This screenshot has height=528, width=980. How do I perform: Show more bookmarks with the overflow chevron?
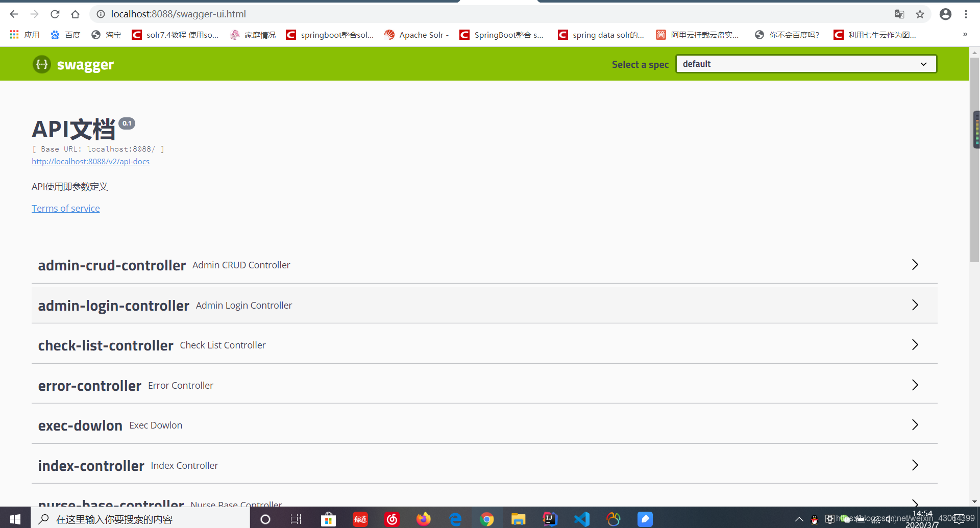click(965, 35)
